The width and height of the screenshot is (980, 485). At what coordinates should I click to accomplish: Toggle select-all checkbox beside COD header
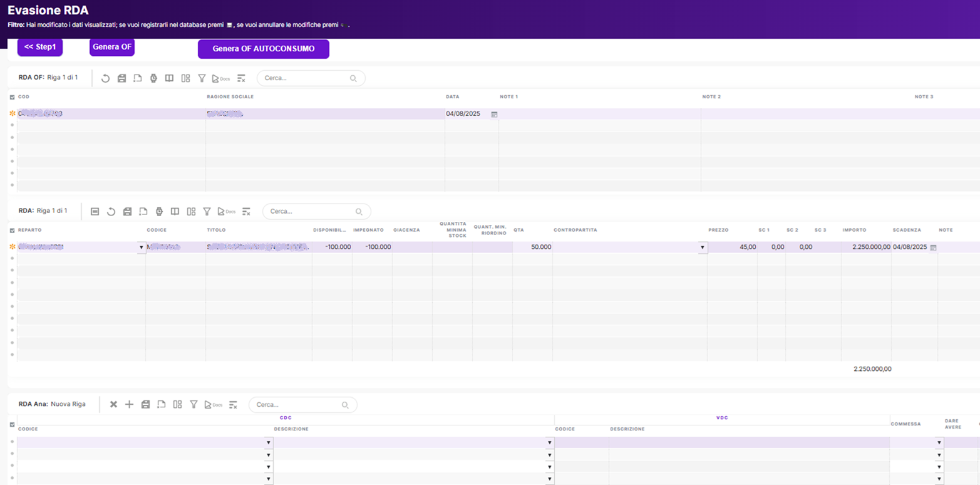click(x=13, y=97)
